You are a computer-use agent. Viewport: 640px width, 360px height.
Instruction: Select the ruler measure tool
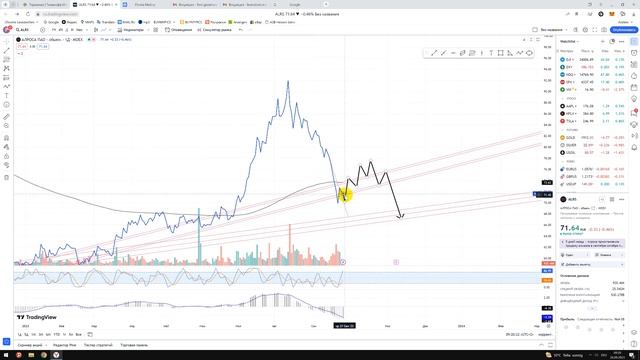pos(7,117)
